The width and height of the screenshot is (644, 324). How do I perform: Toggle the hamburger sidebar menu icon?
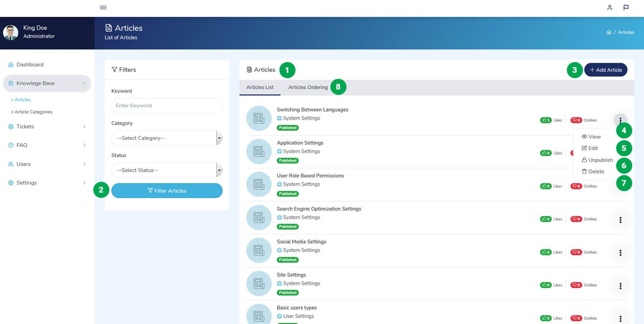[103, 7]
